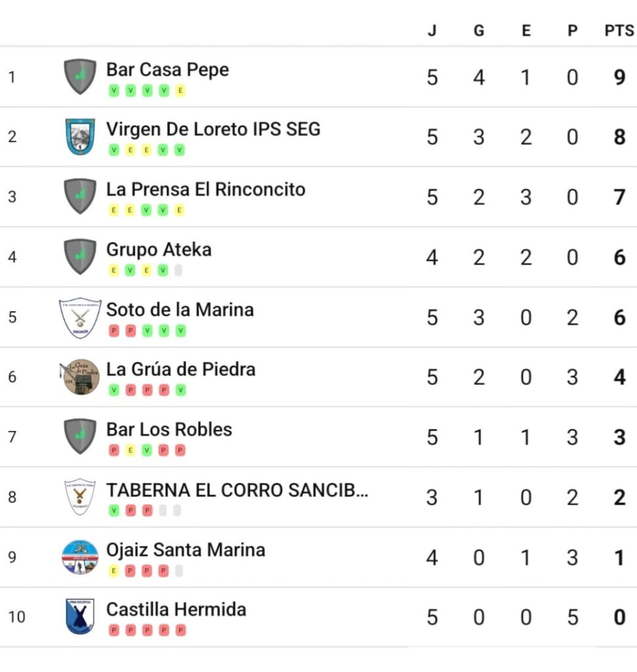637x672 pixels.
Task: Tap La Grúa de Piedra's first green V badge
Action: (114, 390)
